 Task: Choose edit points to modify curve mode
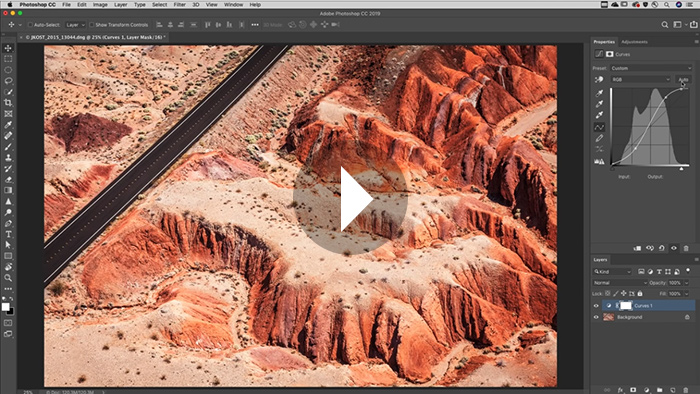599,127
